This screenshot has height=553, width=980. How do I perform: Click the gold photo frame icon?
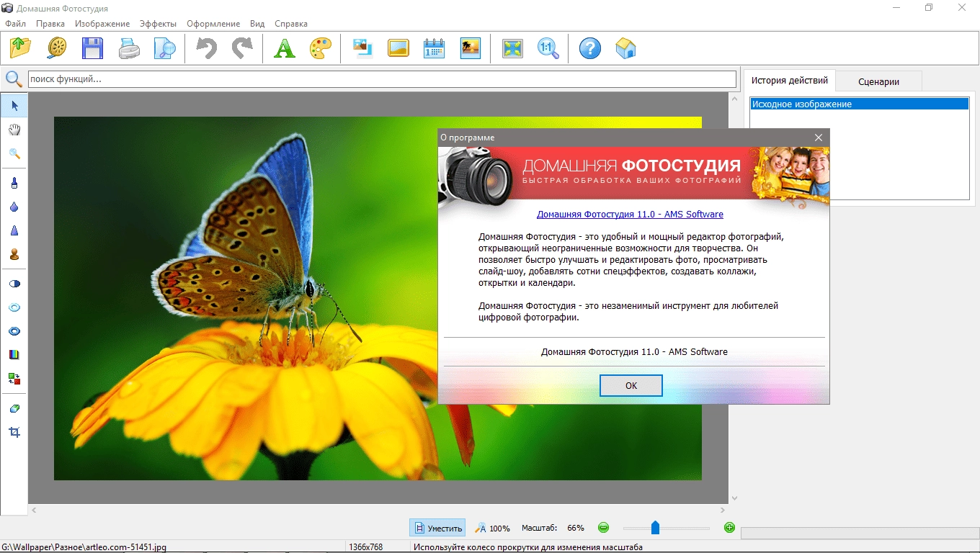pyautogui.click(x=398, y=48)
